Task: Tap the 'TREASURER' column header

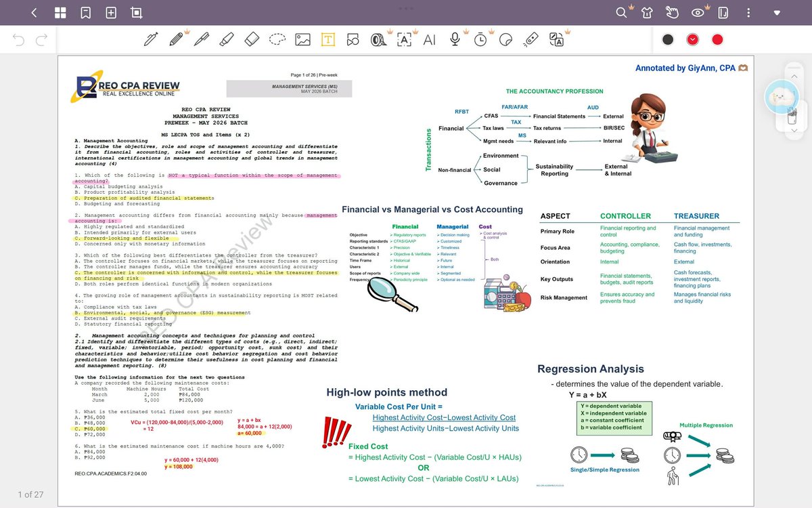Action: point(696,216)
